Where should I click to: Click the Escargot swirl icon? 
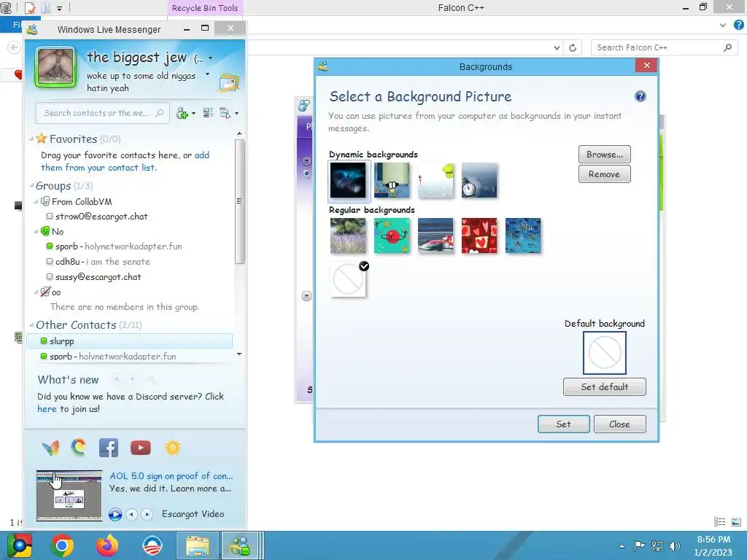coord(79,447)
